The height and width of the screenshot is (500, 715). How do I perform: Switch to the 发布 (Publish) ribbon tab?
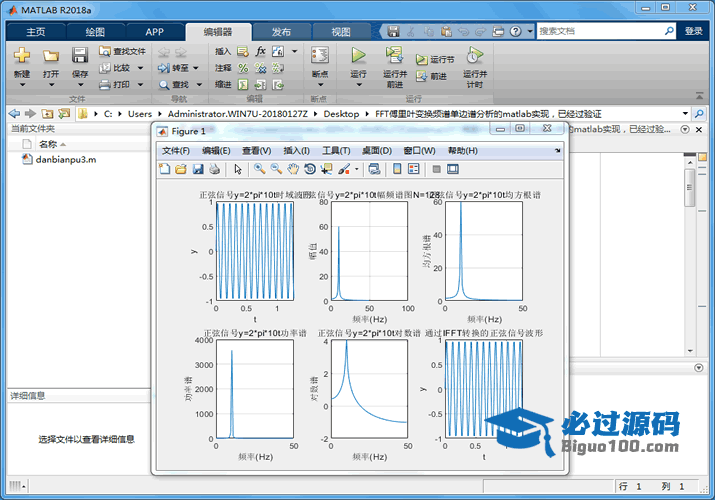click(x=281, y=32)
